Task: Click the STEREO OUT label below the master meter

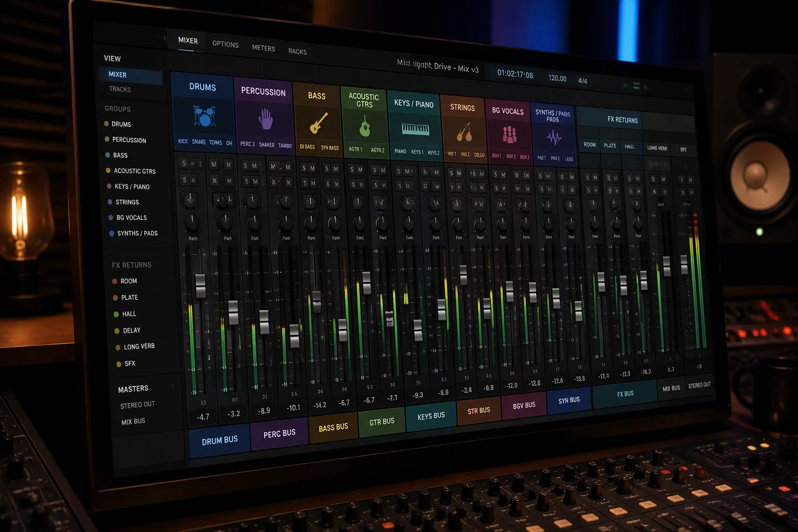Action: click(699, 385)
